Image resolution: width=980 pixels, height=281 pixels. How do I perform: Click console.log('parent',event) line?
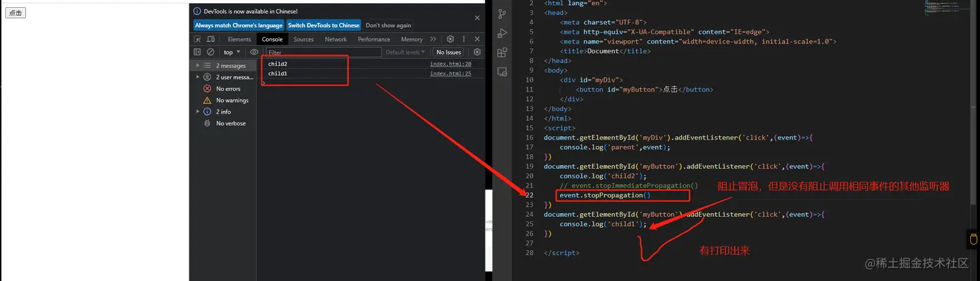[x=614, y=147]
